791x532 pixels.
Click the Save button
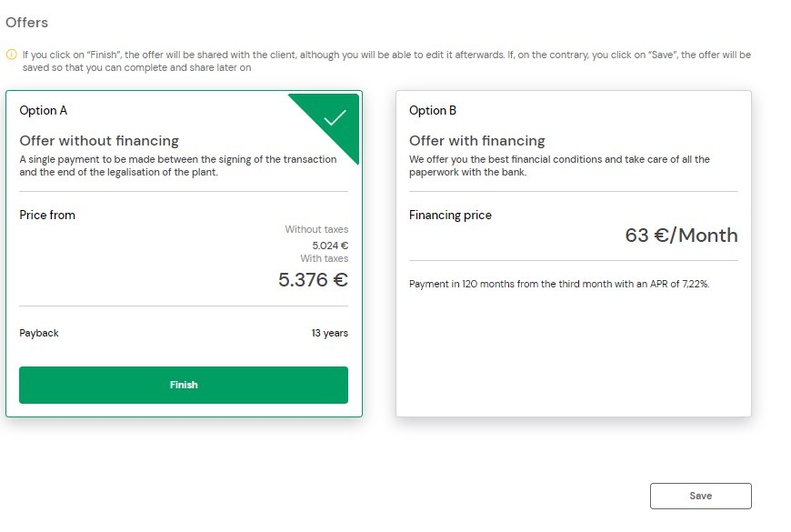[701, 497]
